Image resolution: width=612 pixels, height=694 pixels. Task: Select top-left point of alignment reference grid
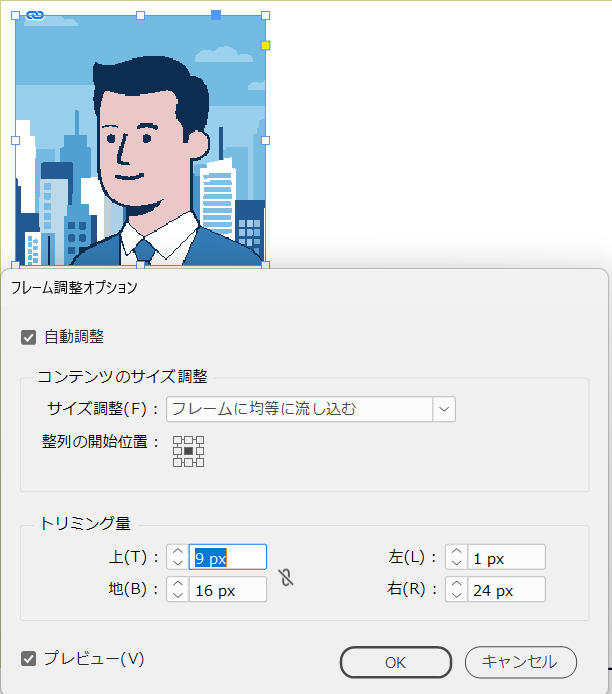pos(177,440)
